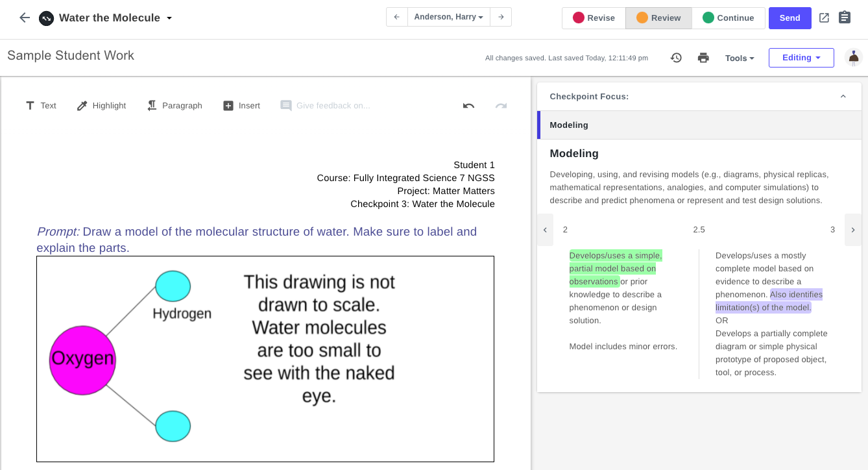Click the 'Student 1' line in the document

coord(474,165)
